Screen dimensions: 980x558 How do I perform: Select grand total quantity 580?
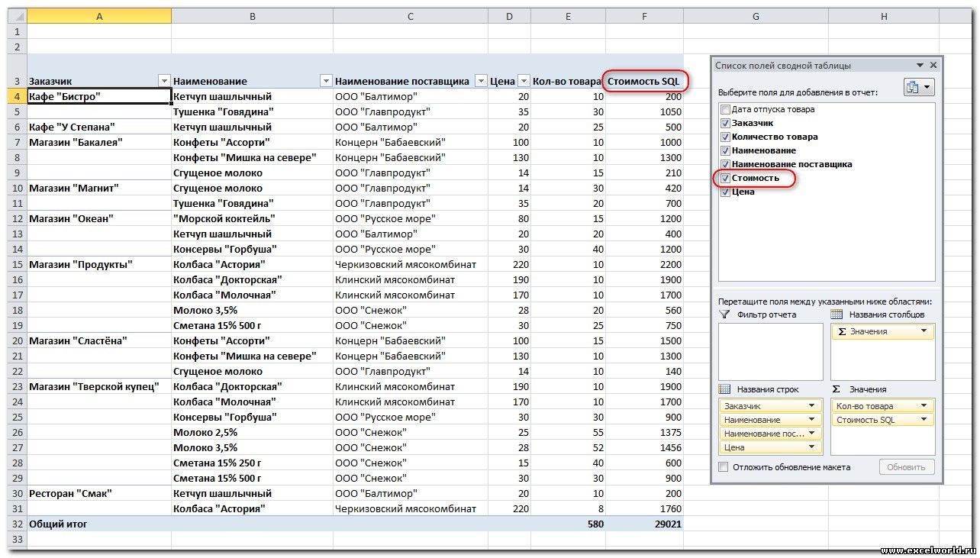click(x=568, y=524)
